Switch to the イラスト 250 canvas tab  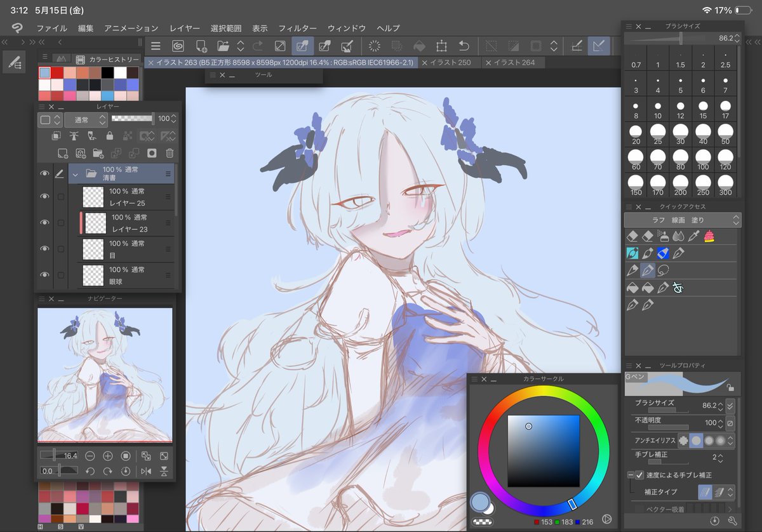tap(450, 62)
